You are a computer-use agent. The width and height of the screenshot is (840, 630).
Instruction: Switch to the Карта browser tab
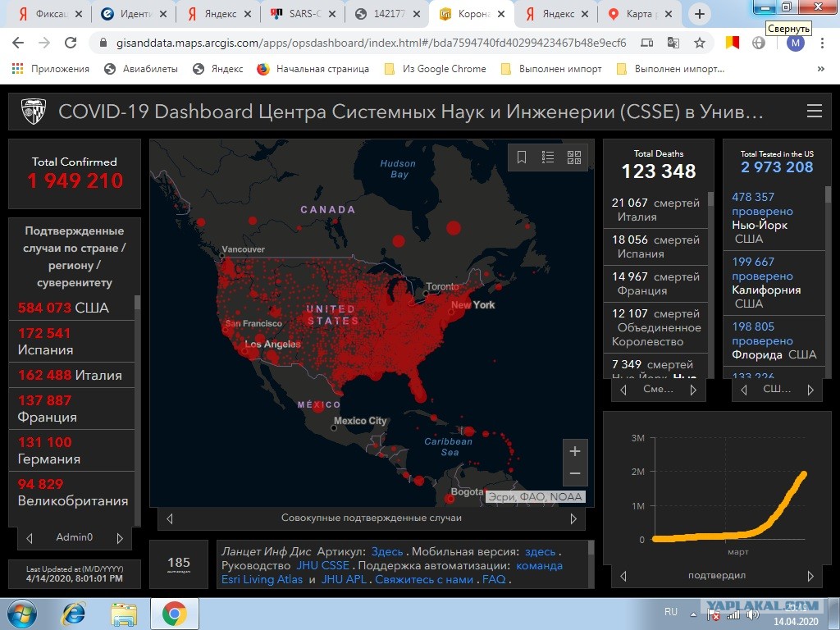640,14
